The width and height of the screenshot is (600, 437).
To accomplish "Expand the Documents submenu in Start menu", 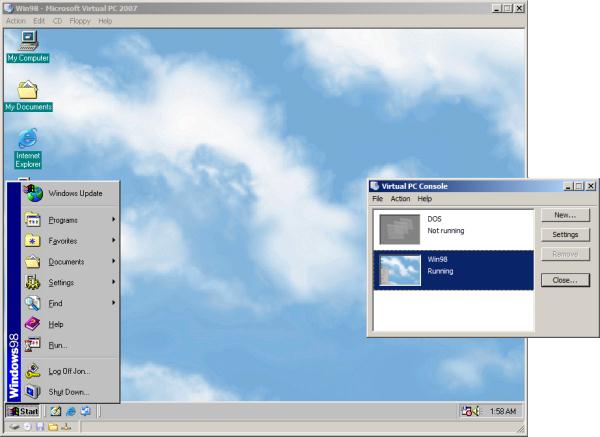I will point(71,262).
